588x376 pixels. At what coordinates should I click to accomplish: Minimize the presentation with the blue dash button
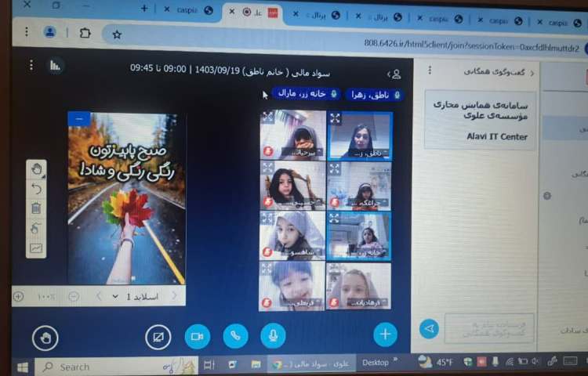pos(79,119)
